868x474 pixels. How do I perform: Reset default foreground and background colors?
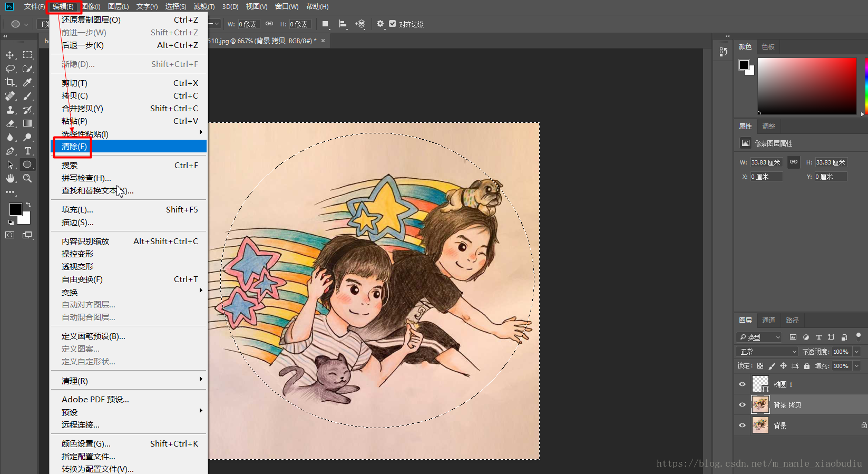(x=11, y=223)
